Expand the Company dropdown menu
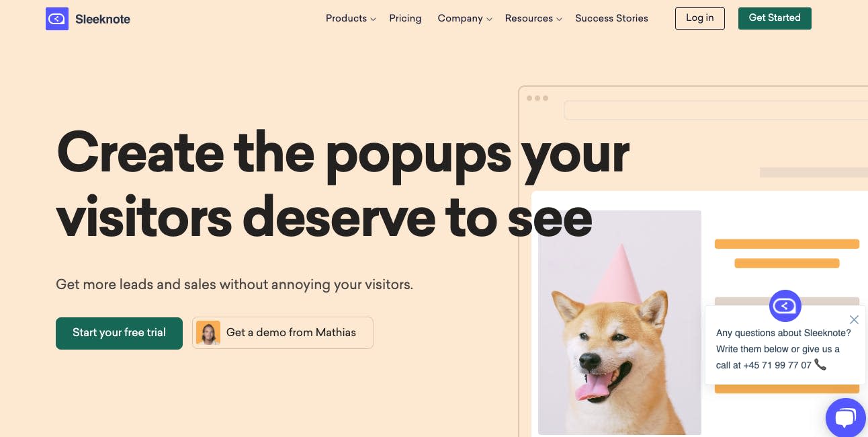Viewport: 868px width, 437px height. [465, 19]
